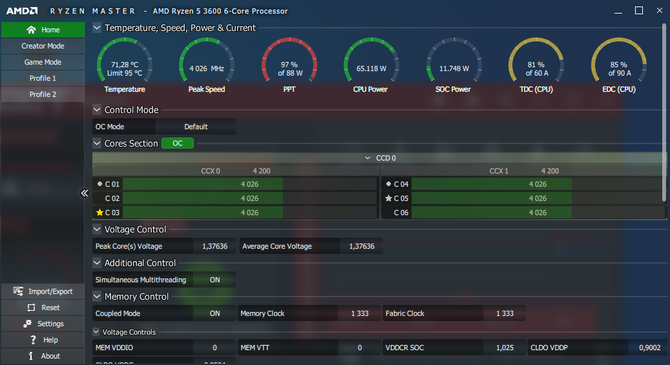Viewport: 670px width, 365px height.
Task: Collapse the Voltage Control section
Action: 97,229
